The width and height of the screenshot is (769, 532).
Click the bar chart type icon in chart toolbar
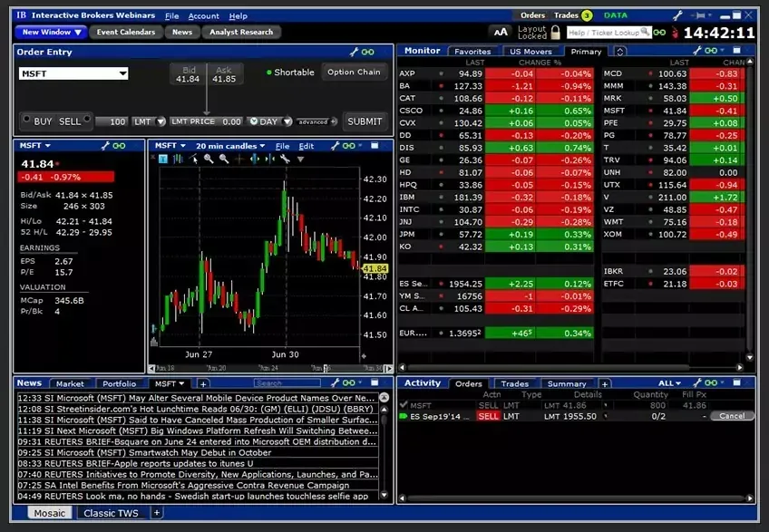pos(178,159)
